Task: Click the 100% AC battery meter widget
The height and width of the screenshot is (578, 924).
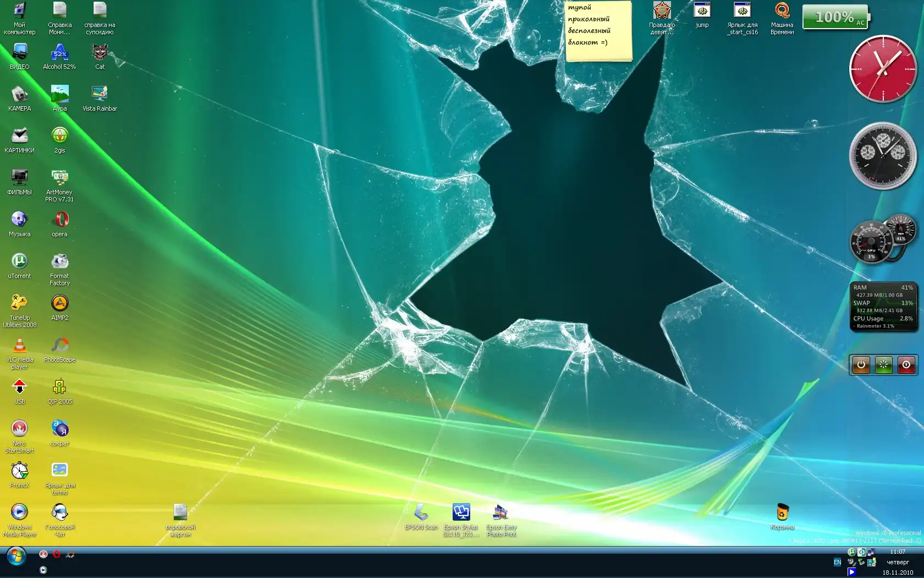Action: pos(834,17)
